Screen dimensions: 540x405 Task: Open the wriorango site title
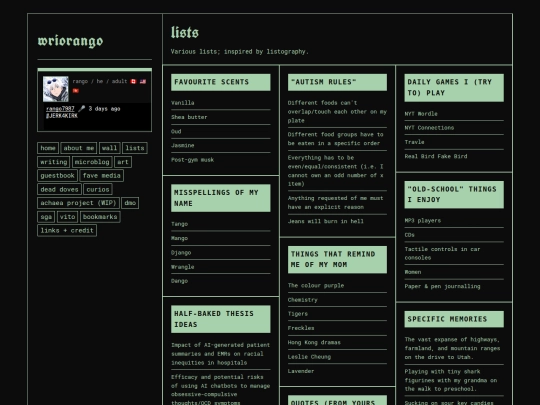70,41
